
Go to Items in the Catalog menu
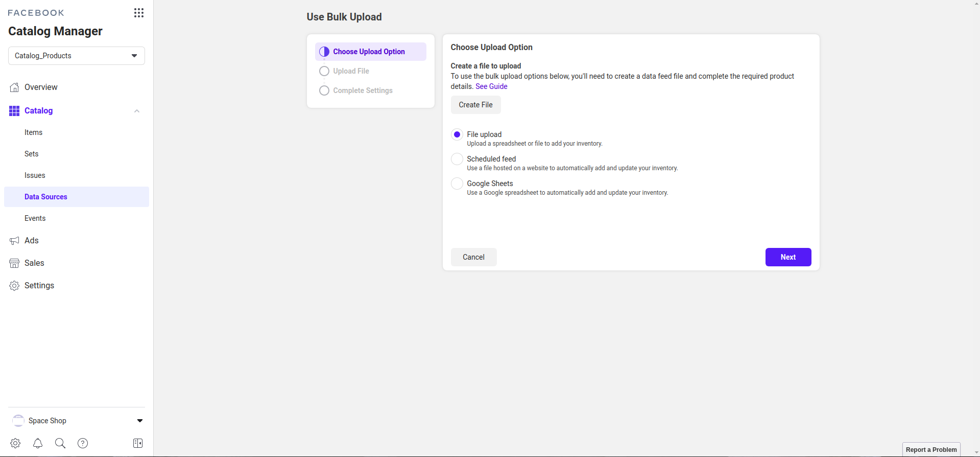pyautogui.click(x=34, y=132)
